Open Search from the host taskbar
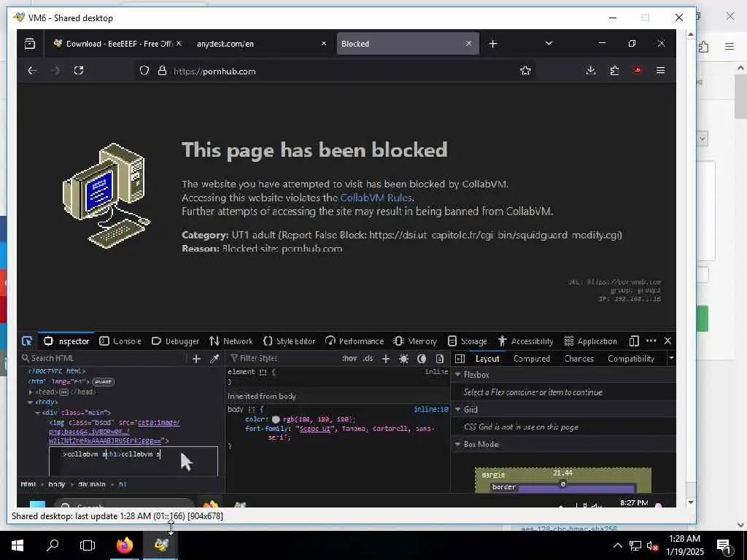Viewport: 747px width, 560px height. pyautogui.click(x=53, y=545)
